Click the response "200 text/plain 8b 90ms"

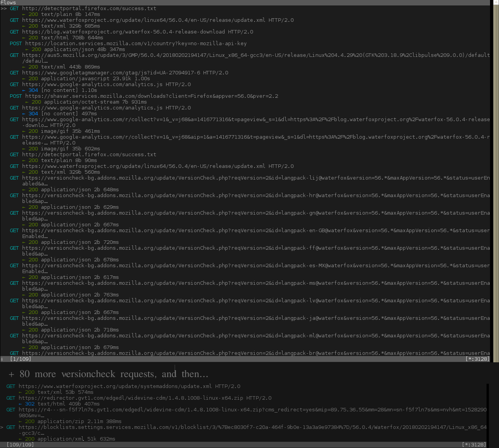tap(60, 160)
